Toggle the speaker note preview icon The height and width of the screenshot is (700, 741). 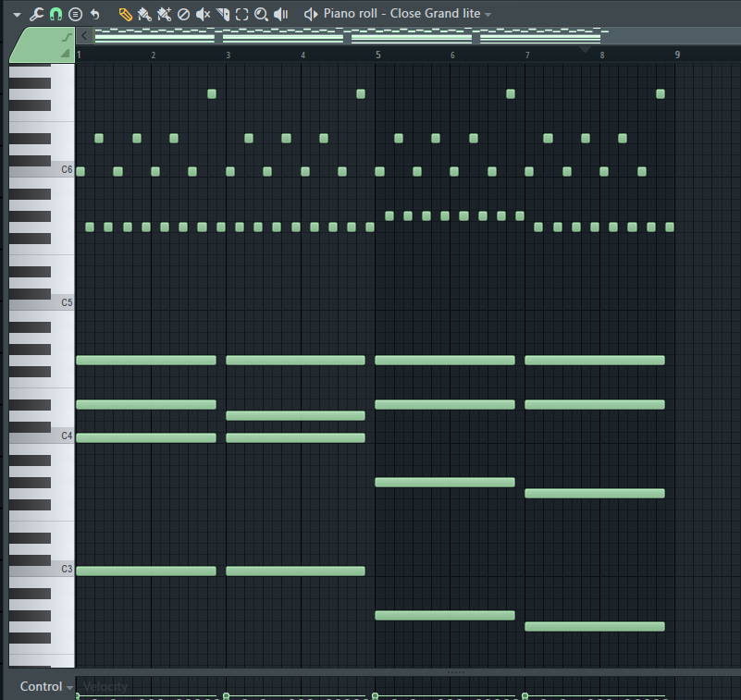pos(311,14)
